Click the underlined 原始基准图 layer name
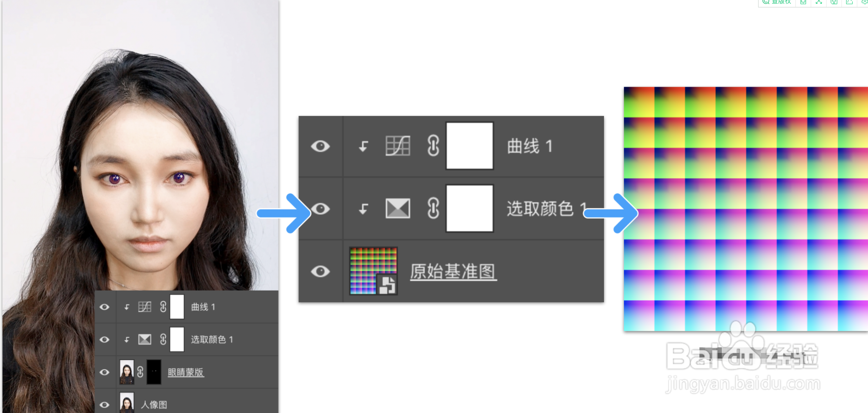The image size is (868, 413). [x=453, y=271]
